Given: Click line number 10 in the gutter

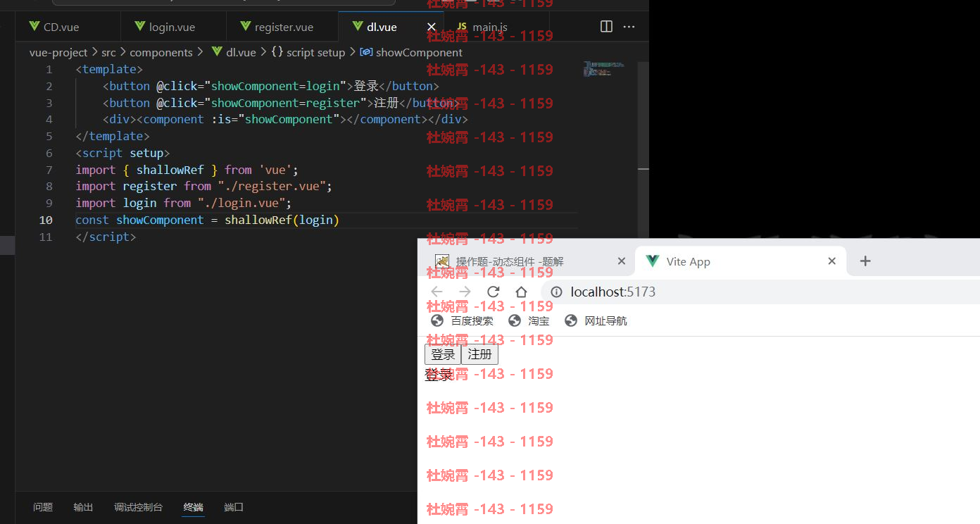Looking at the screenshot, I should [x=46, y=220].
